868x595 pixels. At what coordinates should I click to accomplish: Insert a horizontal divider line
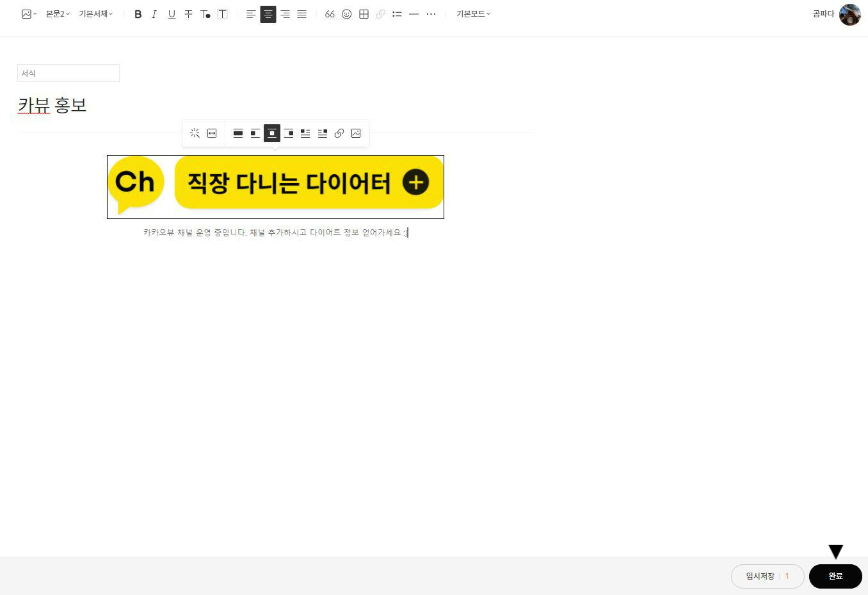414,14
